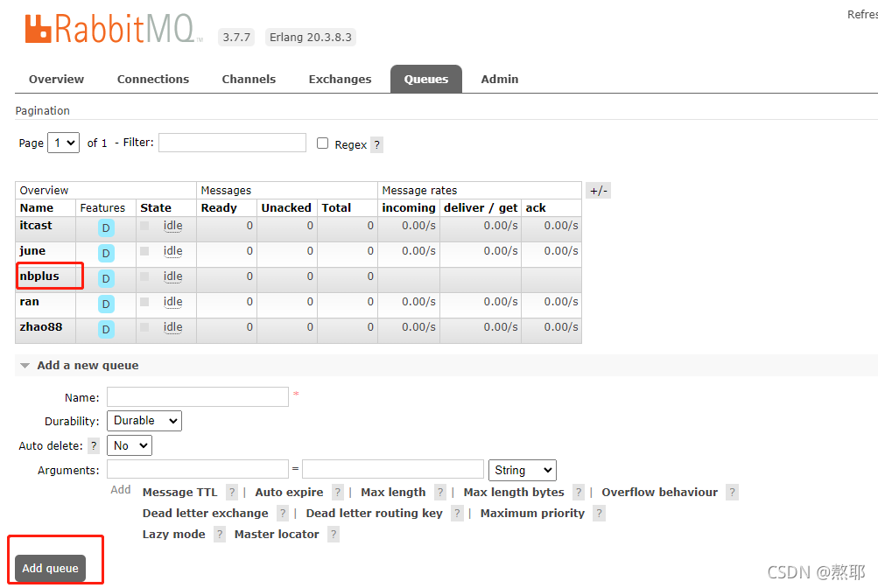
Task: Open the String argument type dropdown
Action: pyautogui.click(x=522, y=470)
